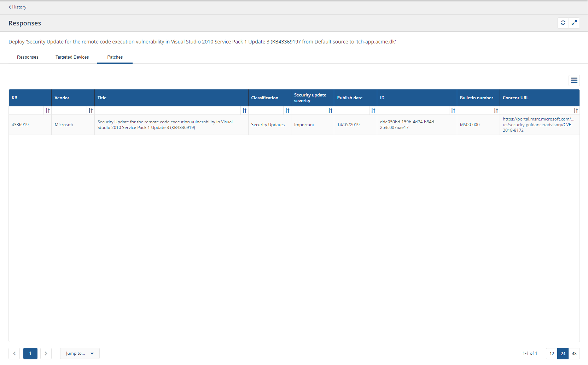Select the Microsoft vendor cell

(73, 125)
